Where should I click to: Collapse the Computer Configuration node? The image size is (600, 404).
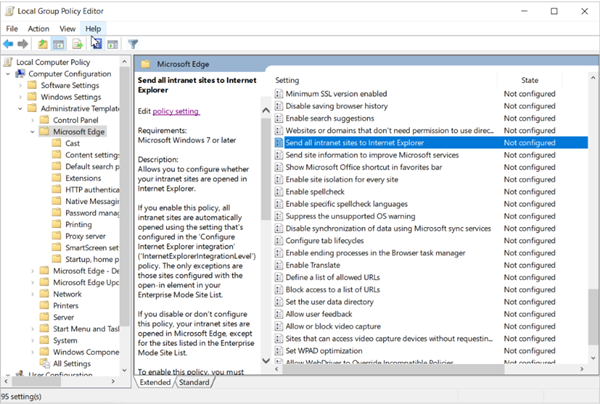point(8,74)
